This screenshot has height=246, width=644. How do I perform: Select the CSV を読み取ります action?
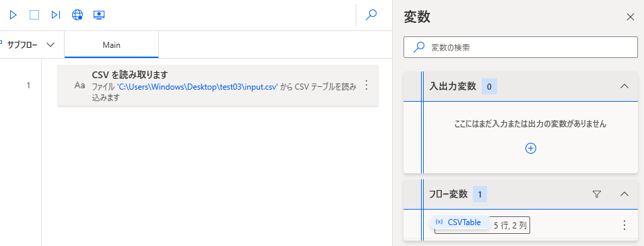(x=218, y=86)
